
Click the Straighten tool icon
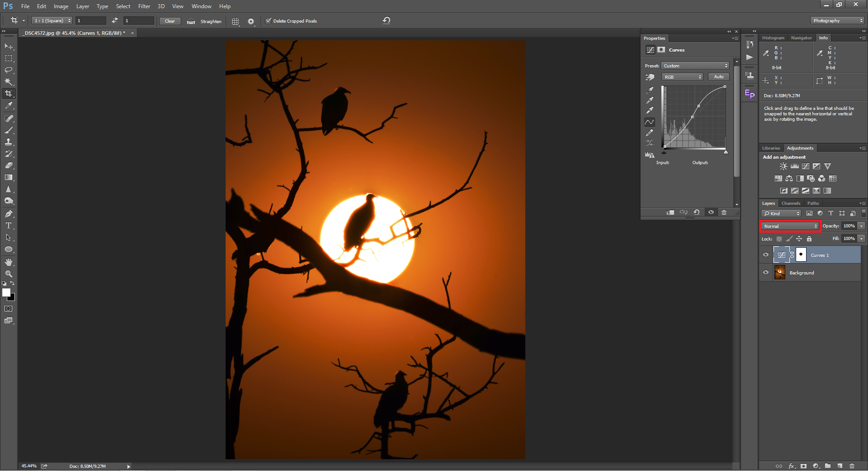click(x=191, y=21)
